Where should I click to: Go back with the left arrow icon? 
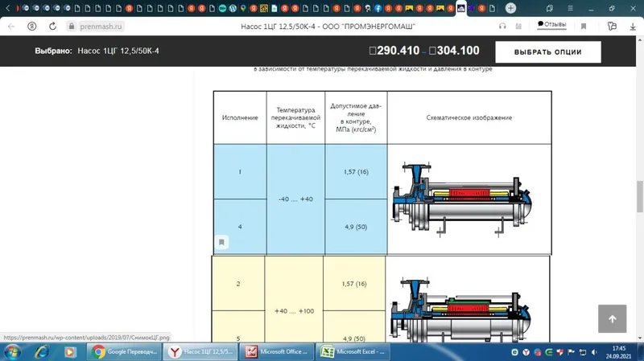click(x=11, y=27)
